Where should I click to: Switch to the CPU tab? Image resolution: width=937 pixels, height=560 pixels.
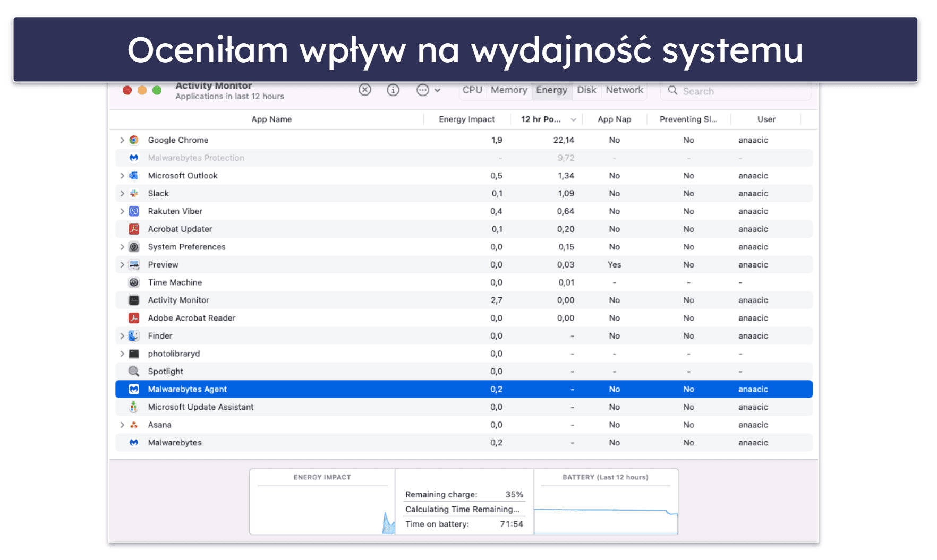pyautogui.click(x=472, y=90)
